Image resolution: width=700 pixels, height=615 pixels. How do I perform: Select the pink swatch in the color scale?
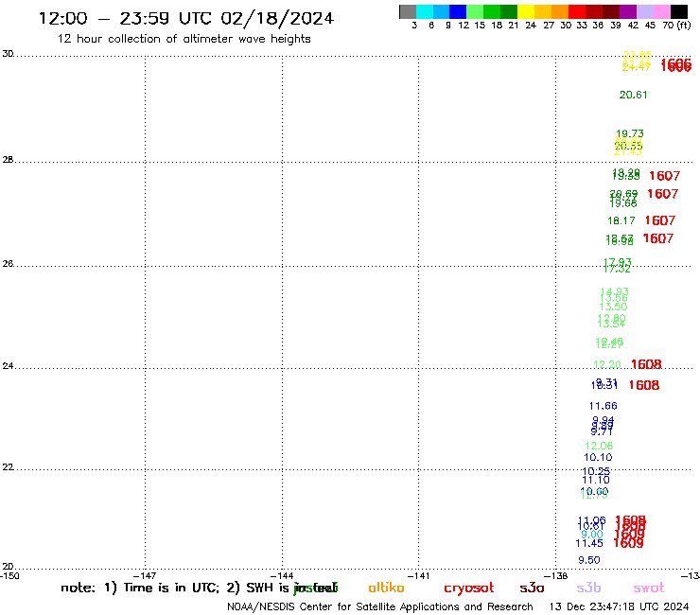tap(662, 11)
